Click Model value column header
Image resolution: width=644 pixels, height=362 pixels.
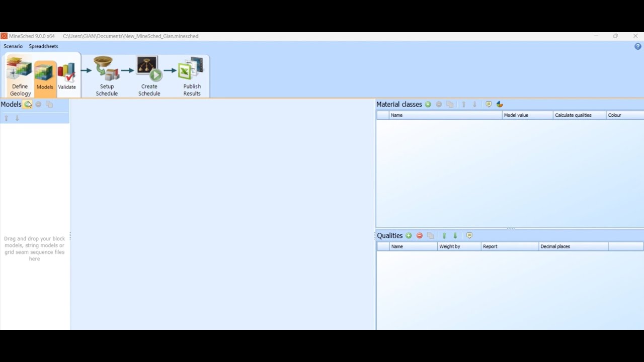coord(527,115)
